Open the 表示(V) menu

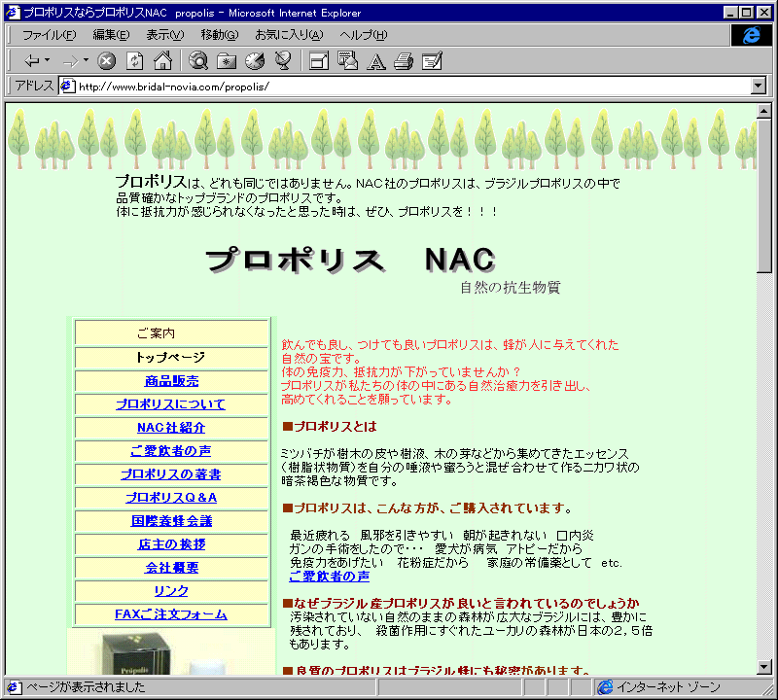164,35
